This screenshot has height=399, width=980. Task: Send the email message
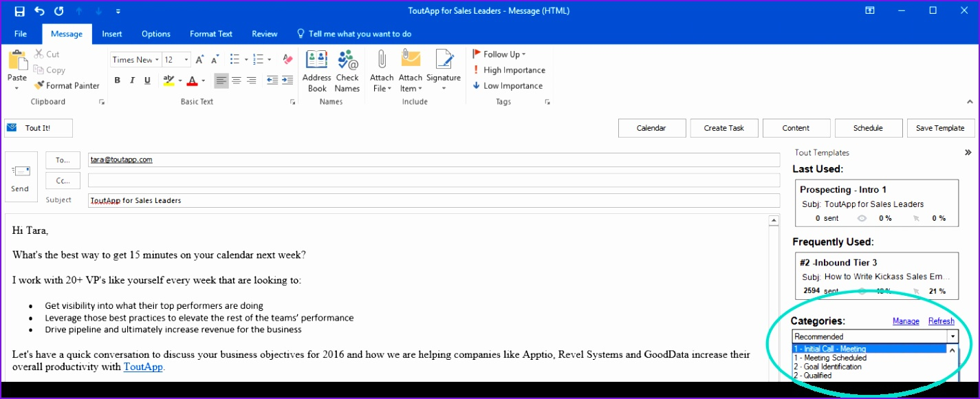20,177
